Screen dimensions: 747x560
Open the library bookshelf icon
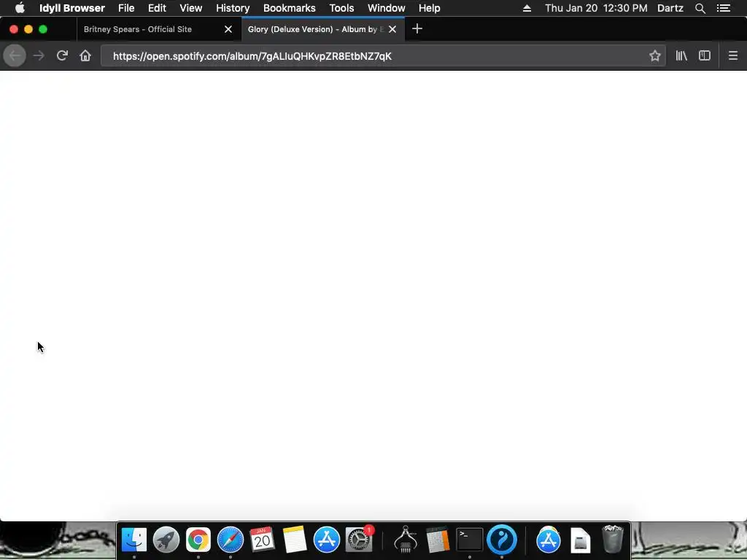[681, 55]
